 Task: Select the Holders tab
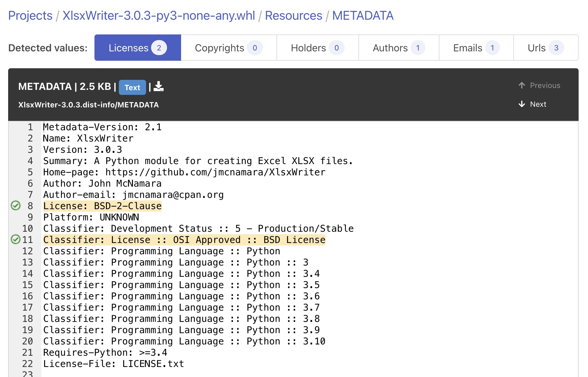(317, 48)
